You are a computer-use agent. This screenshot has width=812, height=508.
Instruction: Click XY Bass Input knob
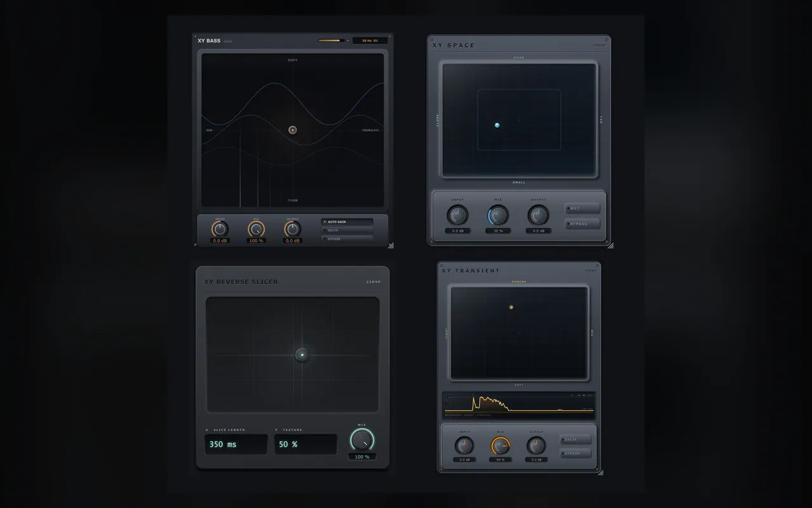click(220, 229)
